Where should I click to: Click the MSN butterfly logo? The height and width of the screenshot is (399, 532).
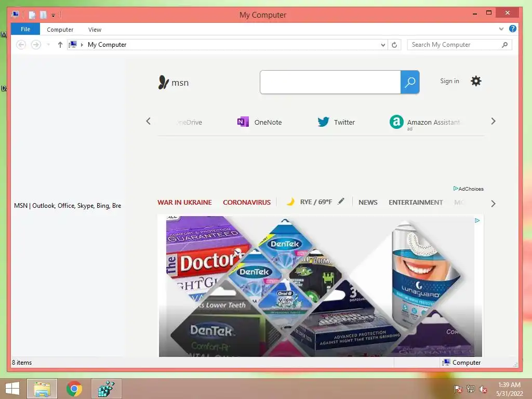(x=163, y=82)
